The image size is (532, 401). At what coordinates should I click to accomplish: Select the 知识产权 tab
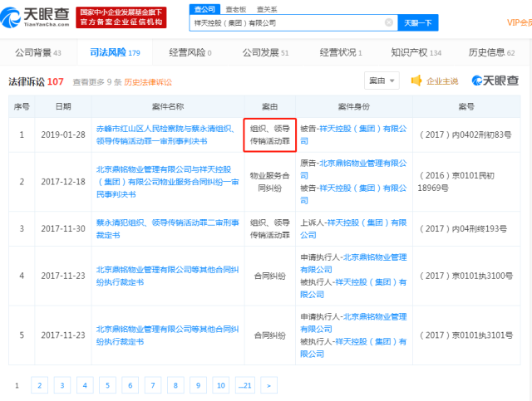[x=416, y=52]
